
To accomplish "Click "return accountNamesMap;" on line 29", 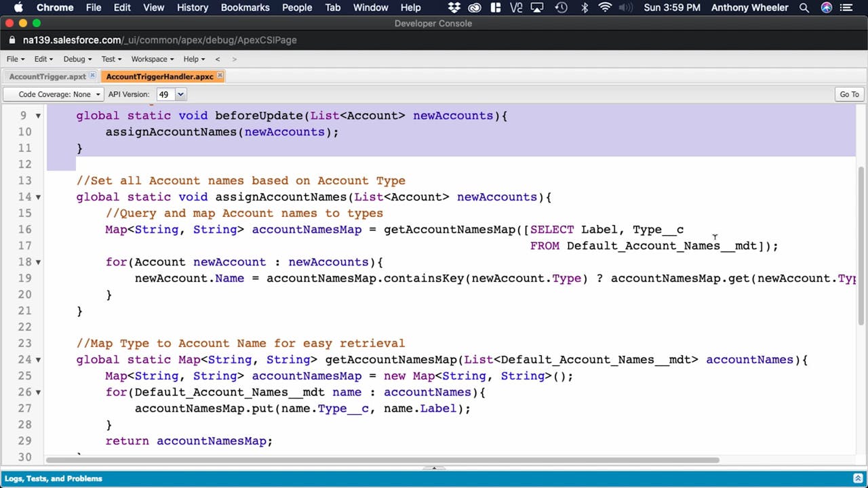I will [x=189, y=441].
